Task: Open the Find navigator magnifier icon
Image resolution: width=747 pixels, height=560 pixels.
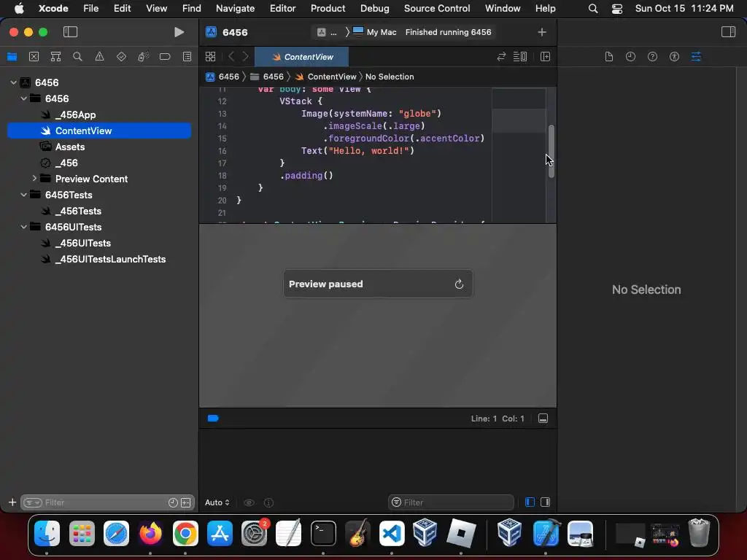Action: (x=77, y=57)
